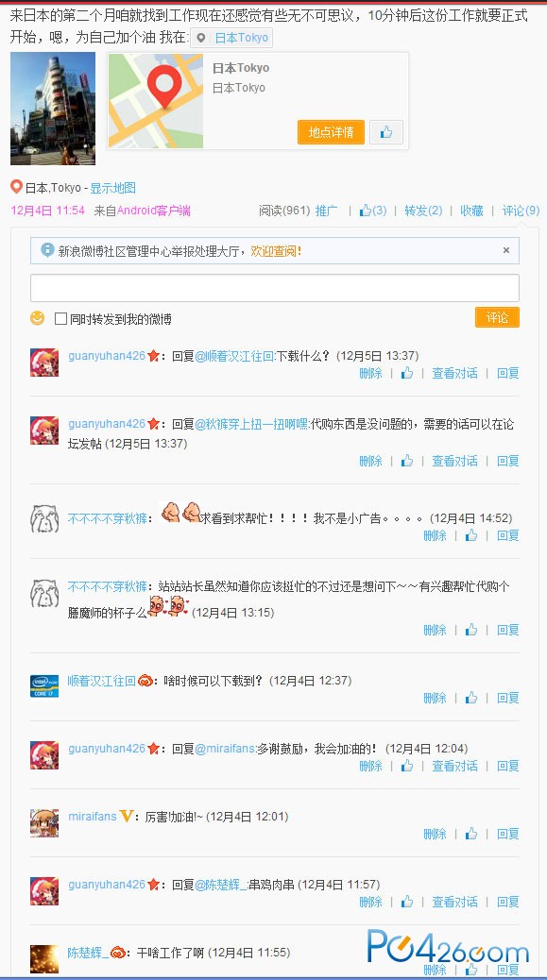Click thumbs-up on 顺着汉江往回 comment

(x=471, y=698)
